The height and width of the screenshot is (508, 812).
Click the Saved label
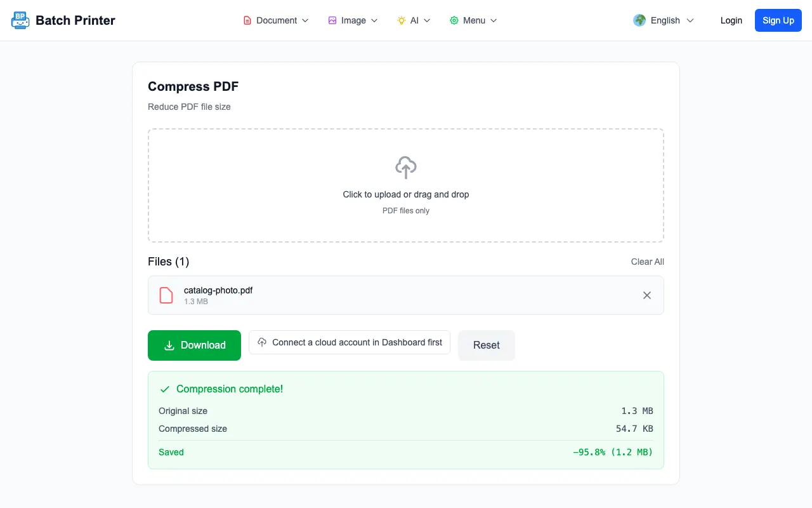pos(171,452)
